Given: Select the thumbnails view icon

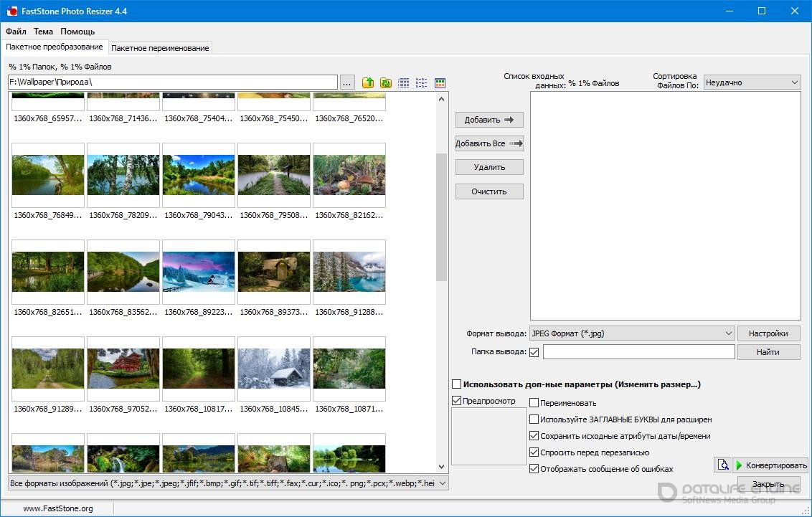Looking at the screenshot, I should pos(440,82).
